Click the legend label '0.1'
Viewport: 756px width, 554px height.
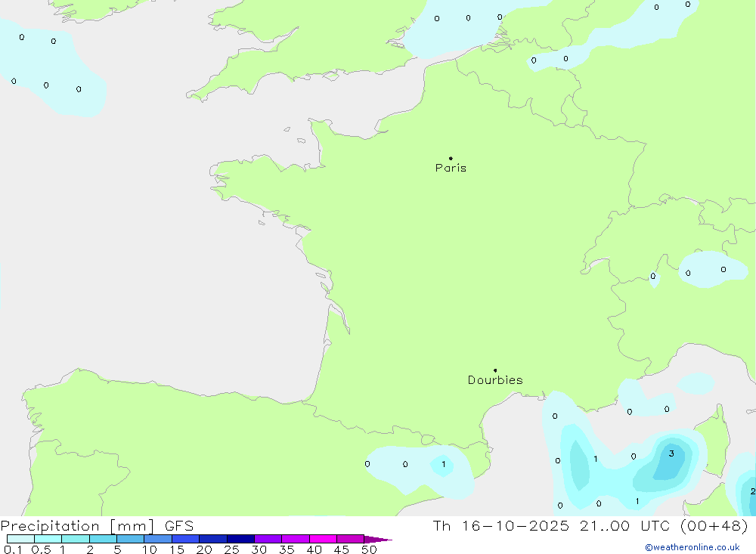coord(13,549)
